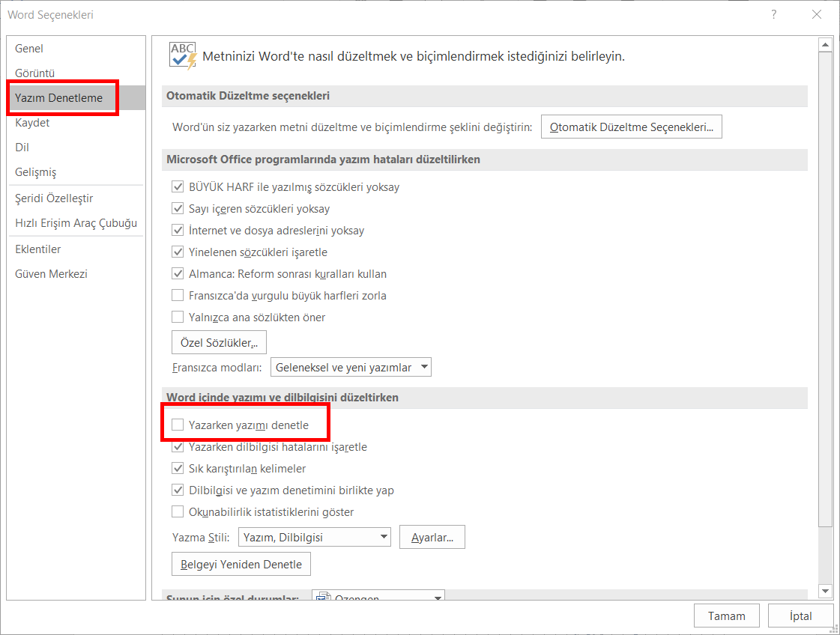This screenshot has height=635, width=840.
Task: Select Şeridi Özelleştir in sidebar
Action: point(54,198)
